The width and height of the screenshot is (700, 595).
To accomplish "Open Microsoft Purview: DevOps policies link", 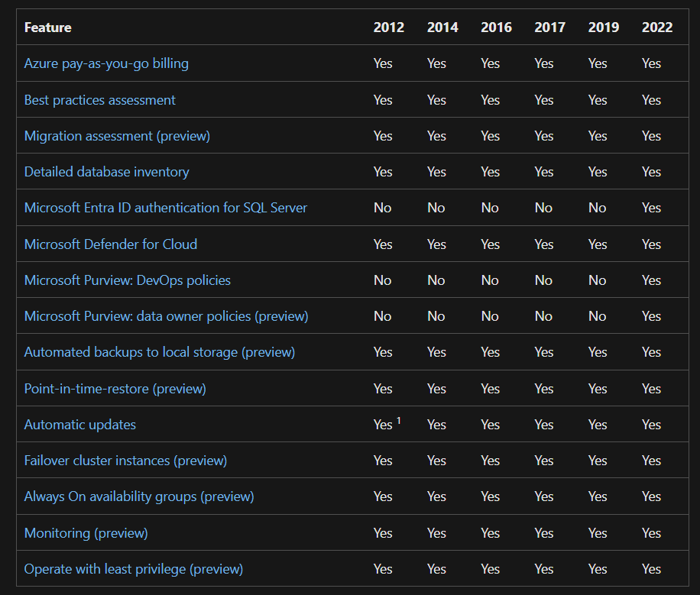I will tap(127, 280).
